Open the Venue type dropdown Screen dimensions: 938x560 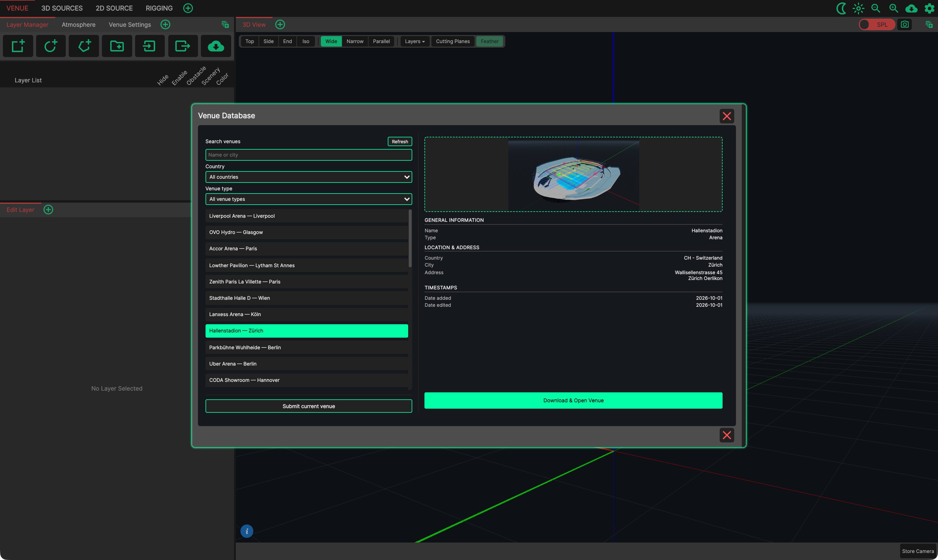308,199
